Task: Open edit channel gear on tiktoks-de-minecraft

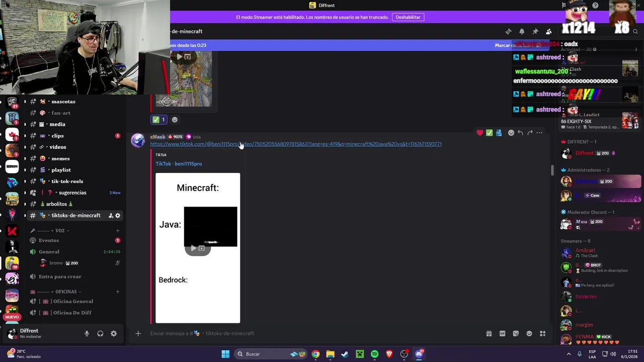Action: pos(118,216)
